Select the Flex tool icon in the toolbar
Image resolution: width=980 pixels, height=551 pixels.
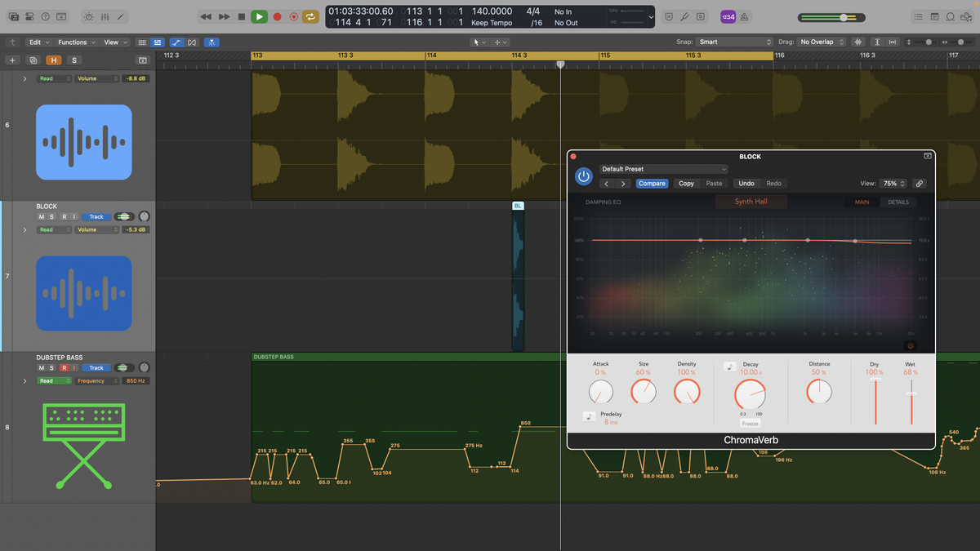(176, 42)
